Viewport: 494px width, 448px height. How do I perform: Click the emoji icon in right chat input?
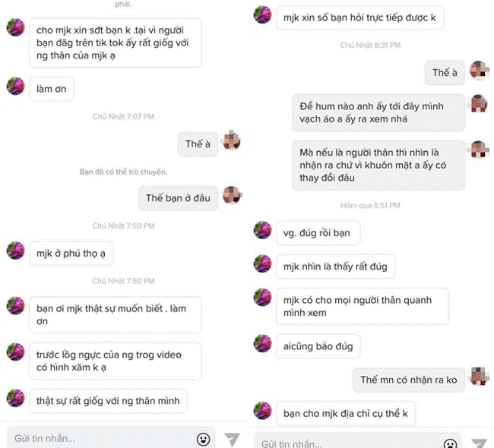[450, 443]
